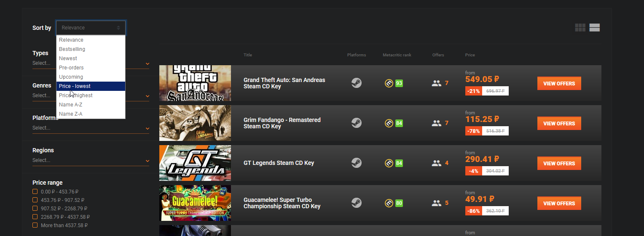This screenshot has width=644, height=236.
Task: Open Grand Theft Auto: San Andreas title link
Action: 284,83
